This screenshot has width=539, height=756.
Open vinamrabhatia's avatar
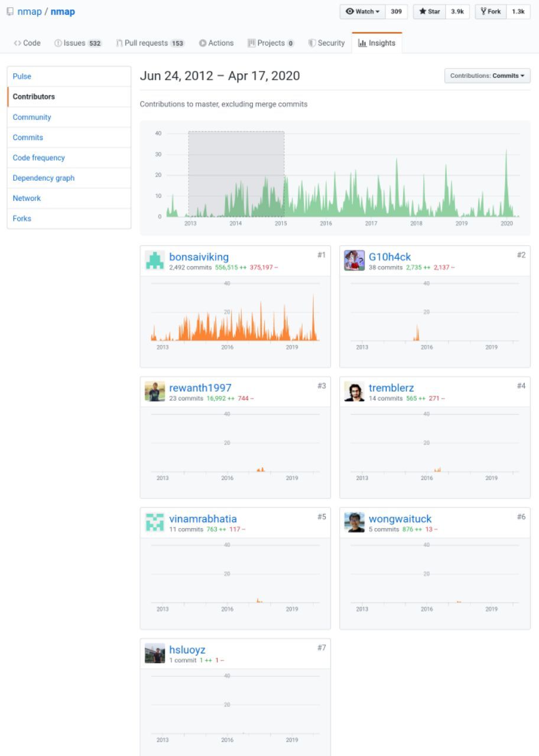155,522
